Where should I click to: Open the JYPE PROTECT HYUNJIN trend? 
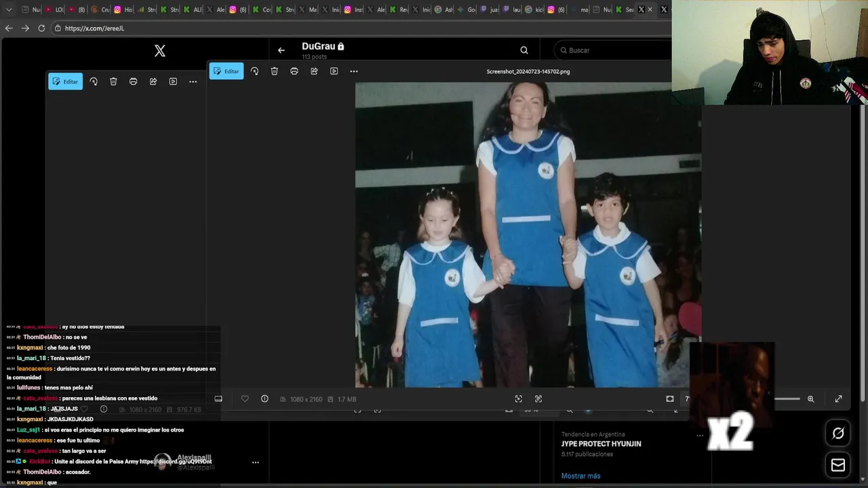pos(601,444)
